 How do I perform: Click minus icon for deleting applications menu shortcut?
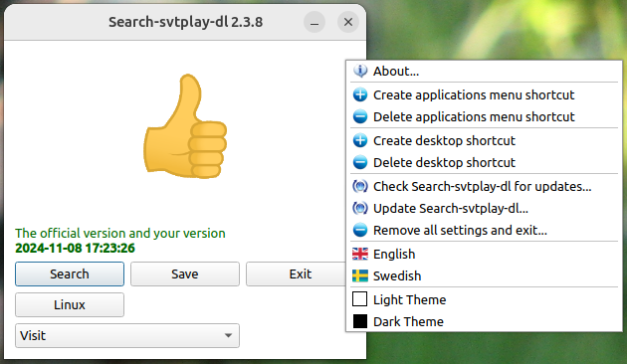tap(360, 116)
